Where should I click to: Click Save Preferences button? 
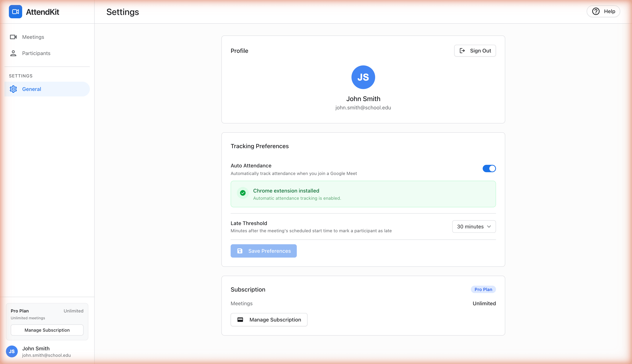(264, 251)
